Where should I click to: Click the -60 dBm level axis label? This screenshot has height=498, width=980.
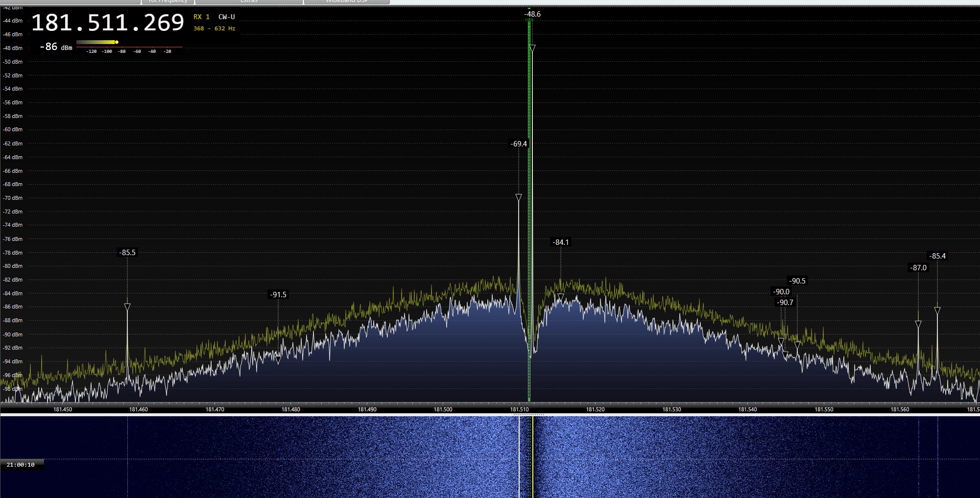pyautogui.click(x=13, y=129)
